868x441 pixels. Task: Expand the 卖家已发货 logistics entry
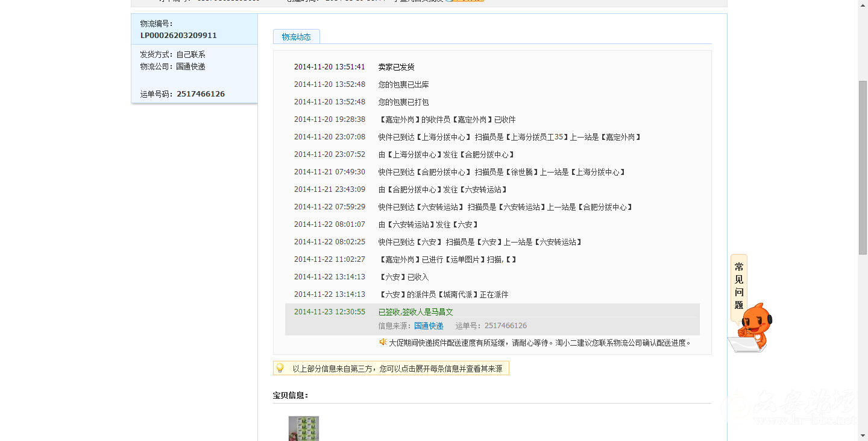tap(396, 67)
